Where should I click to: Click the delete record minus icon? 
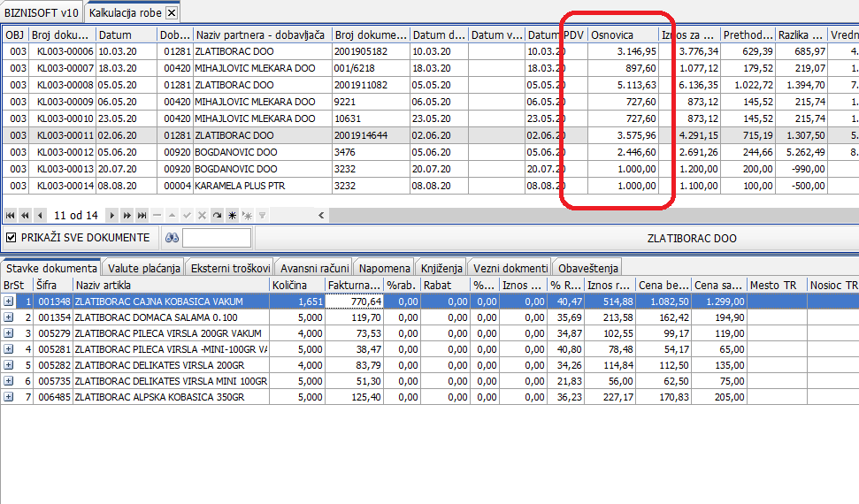point(157,215)
